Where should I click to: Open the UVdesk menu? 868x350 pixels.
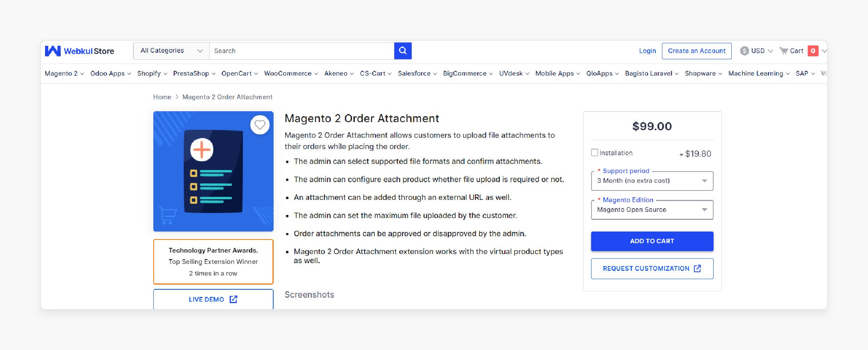514,73
